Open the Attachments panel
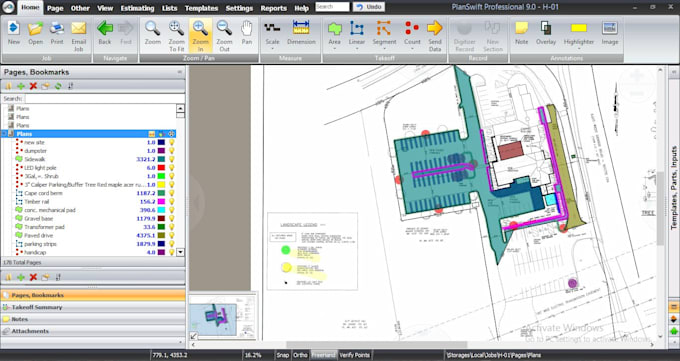Viewport: 680px width, 361px height. click(x=93, y=331)
